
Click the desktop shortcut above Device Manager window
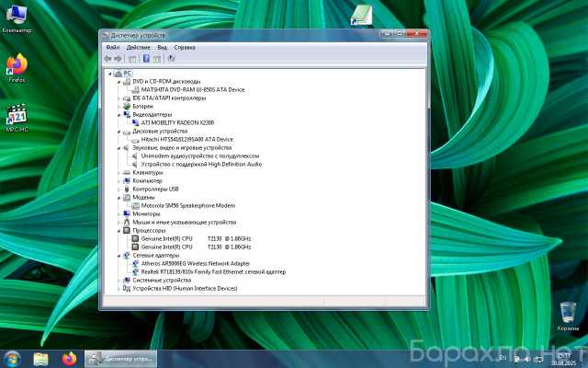(362, 16)
